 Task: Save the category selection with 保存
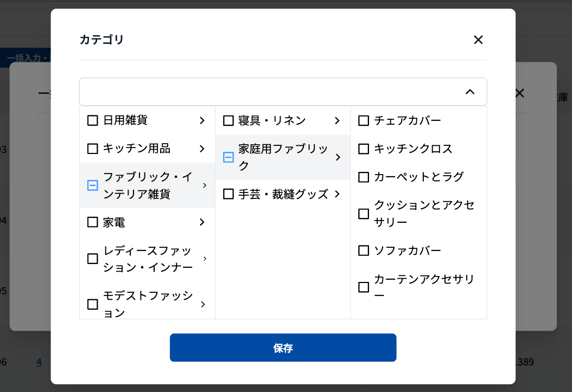click(x=283, y=348)
